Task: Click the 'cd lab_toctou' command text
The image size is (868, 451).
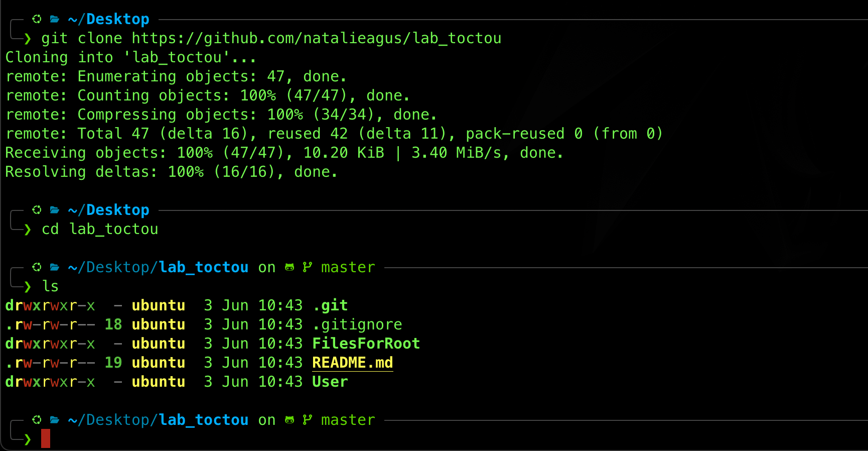Action: (100, 229)
